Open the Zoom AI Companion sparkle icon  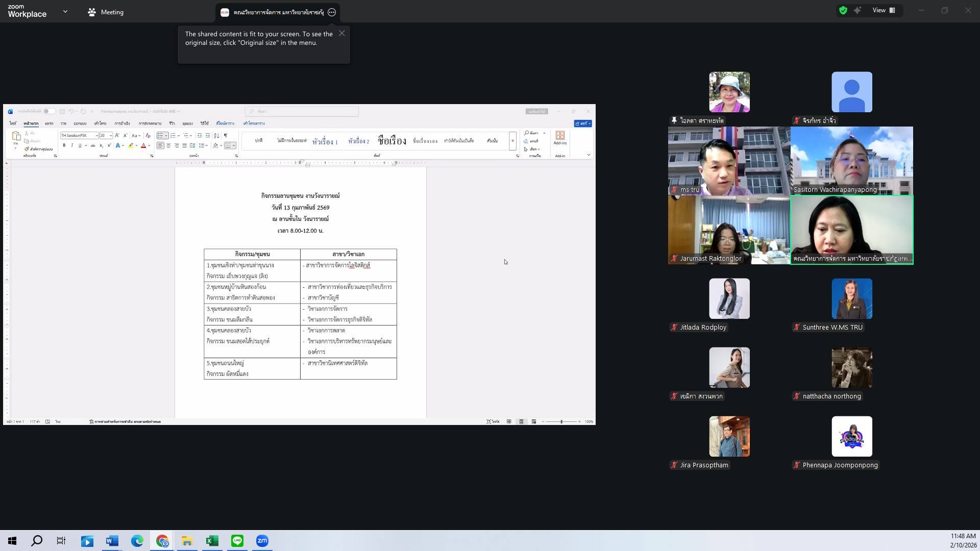pyautogui.click(x=857, y=10)
